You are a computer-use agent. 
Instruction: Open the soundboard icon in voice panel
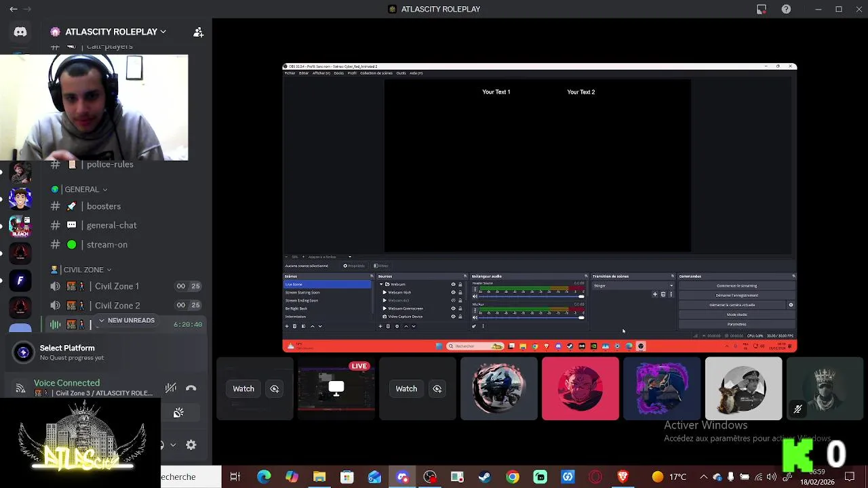(178, 413)
